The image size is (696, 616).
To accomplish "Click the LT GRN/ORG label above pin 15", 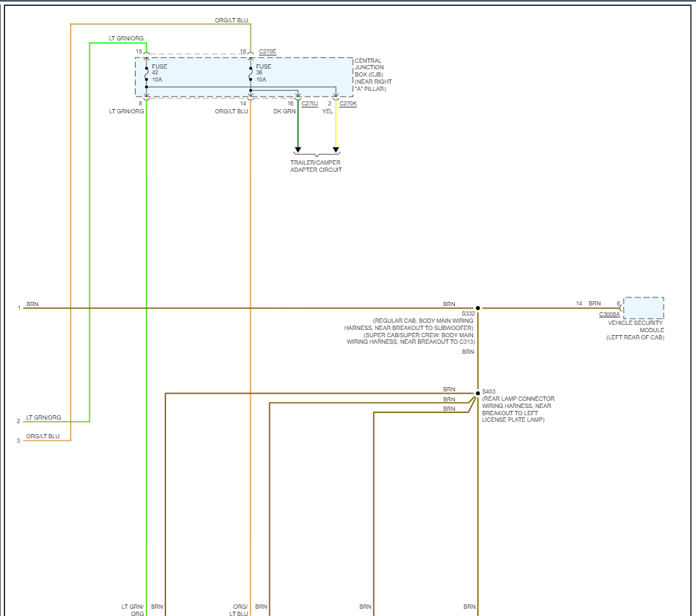I will pyautogui.click(x=126, y=39).
